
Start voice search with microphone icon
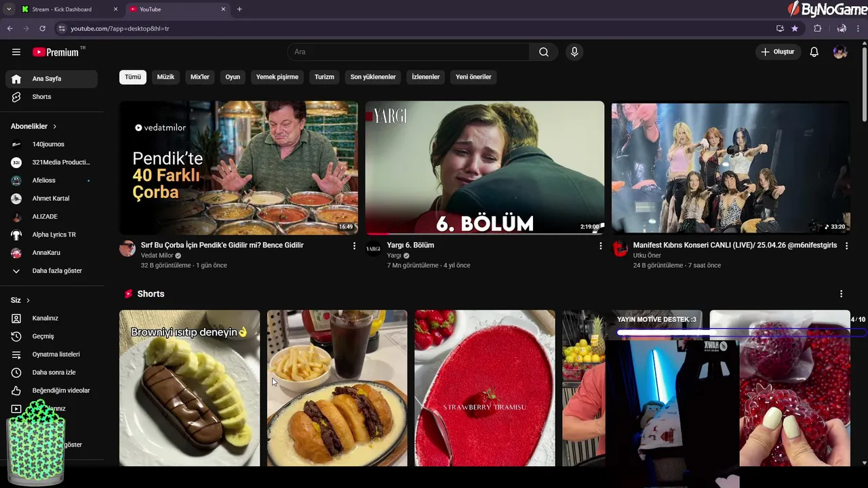574,52
